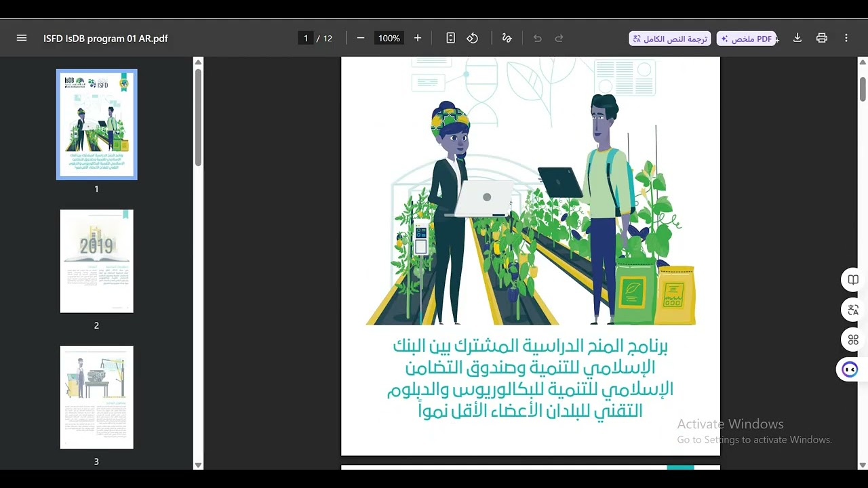Image resolution: width=868 pixels, height=488 pixels.
Task: Click the redo arrow icon
Action: tap(559, 38)
